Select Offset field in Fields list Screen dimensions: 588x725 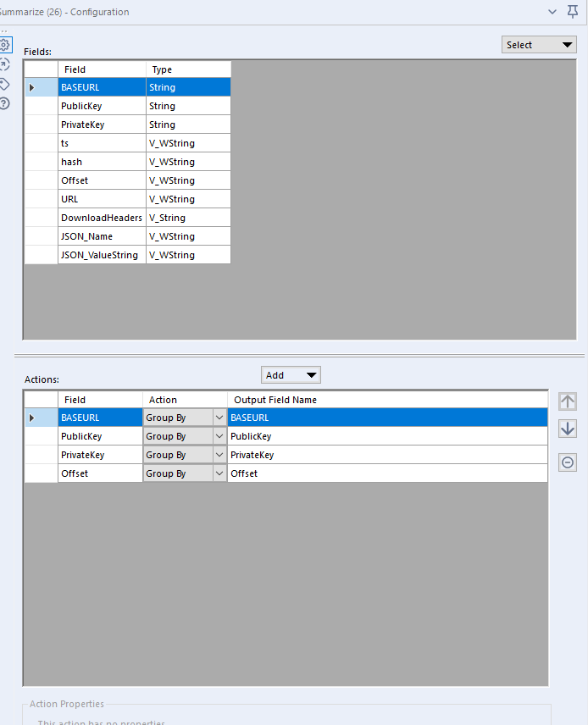point(102,180)
